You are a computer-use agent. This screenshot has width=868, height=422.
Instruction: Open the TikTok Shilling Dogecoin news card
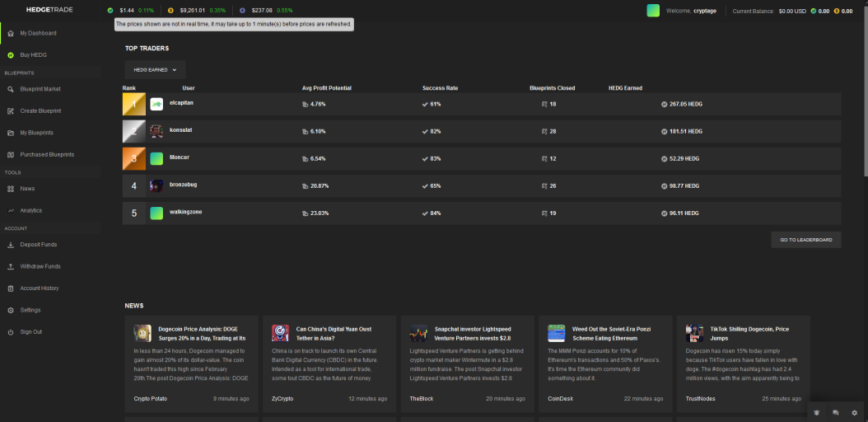(x=744, y=363)
